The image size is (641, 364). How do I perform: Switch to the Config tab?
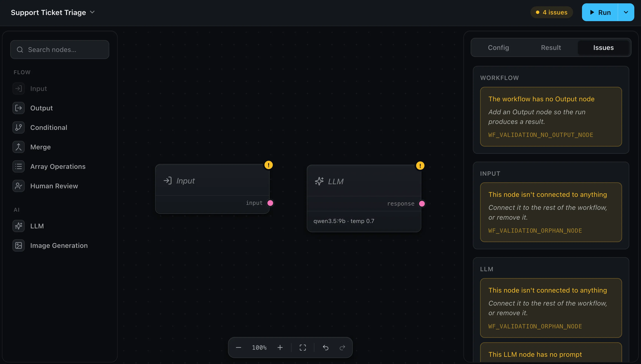coord(498,47)
